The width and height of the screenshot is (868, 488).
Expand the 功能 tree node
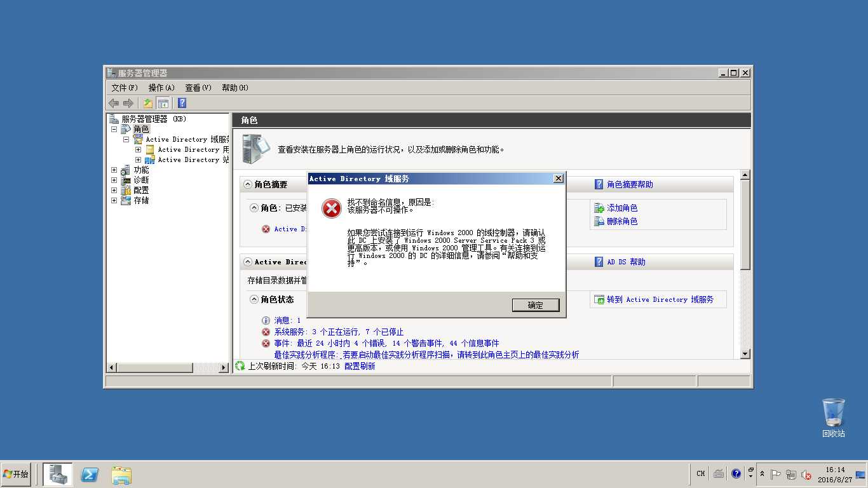point(114,170)
